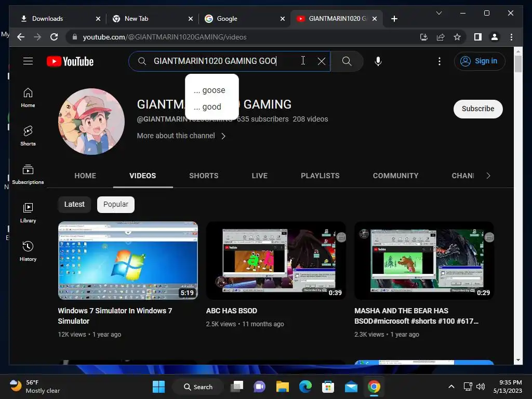Go back with the browser back arrow
Image resolution: width=532 pixels, height=399 pixels.
click(21, 37)
